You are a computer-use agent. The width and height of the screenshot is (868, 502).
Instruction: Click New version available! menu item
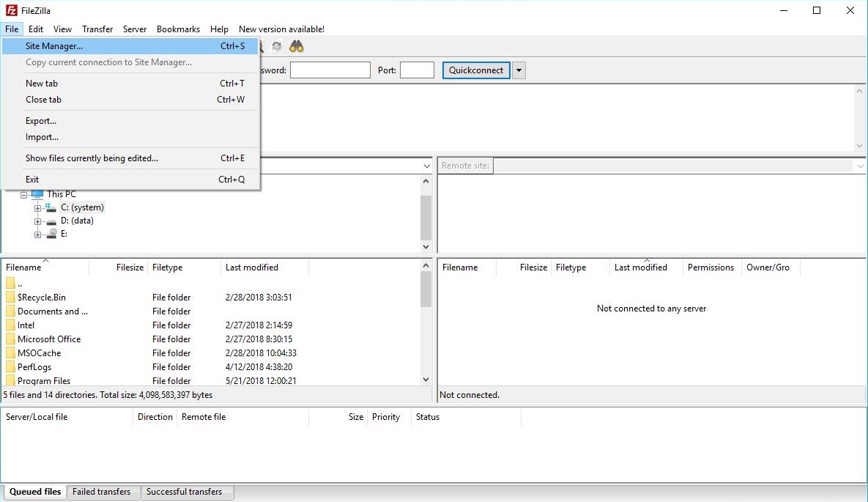281,29
